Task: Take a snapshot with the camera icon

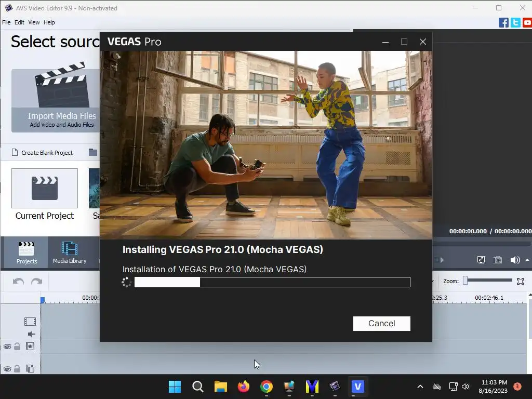Action: point(498,260)
